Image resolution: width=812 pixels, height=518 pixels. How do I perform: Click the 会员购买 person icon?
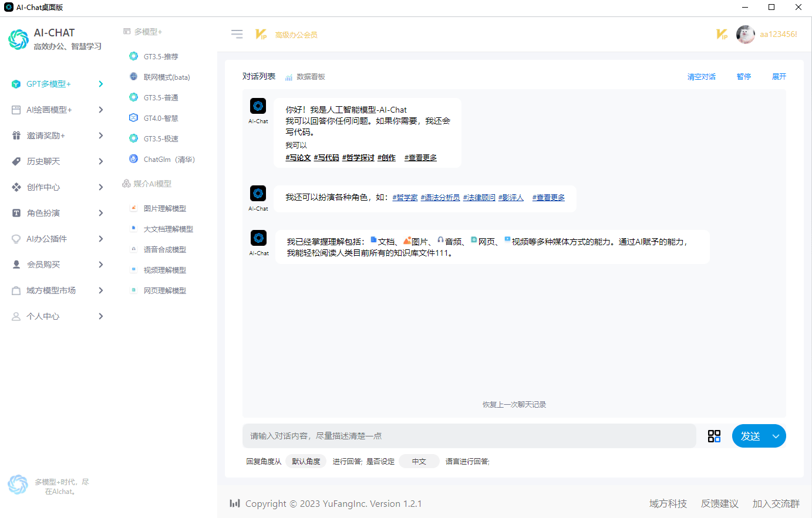pos(16,265)
